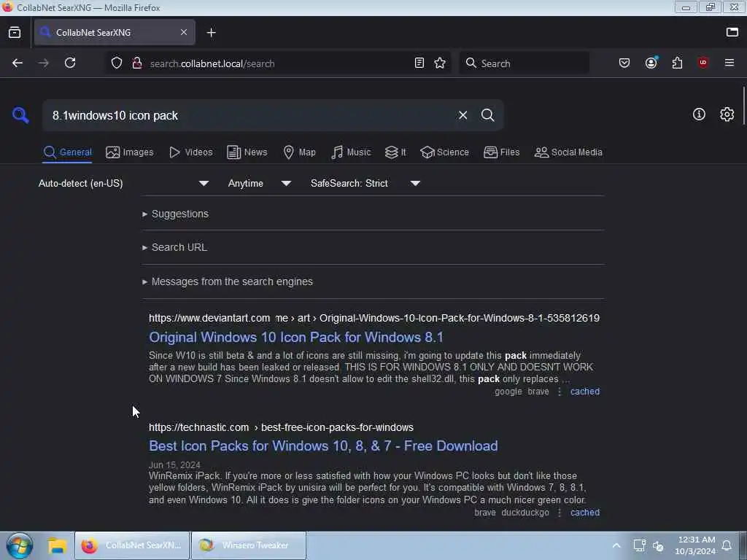
Task: Click the forward navigation arrow
Action: (43, 63)
